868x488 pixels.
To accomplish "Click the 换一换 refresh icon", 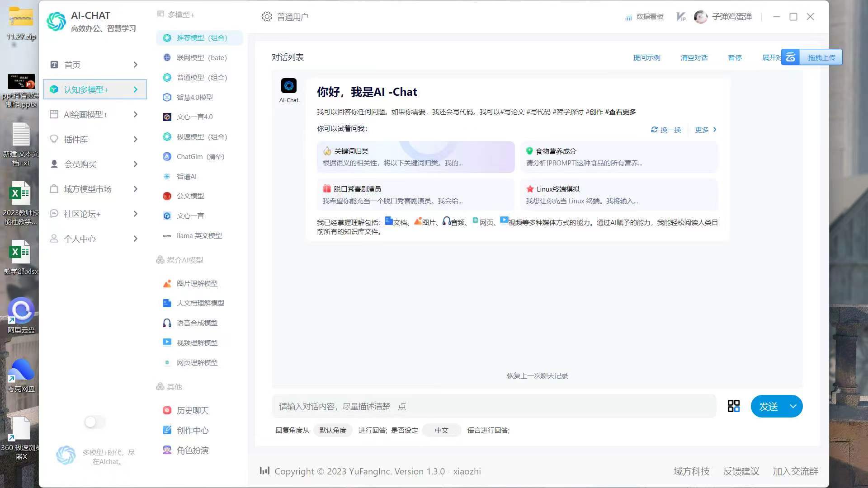I will (654, 130).
